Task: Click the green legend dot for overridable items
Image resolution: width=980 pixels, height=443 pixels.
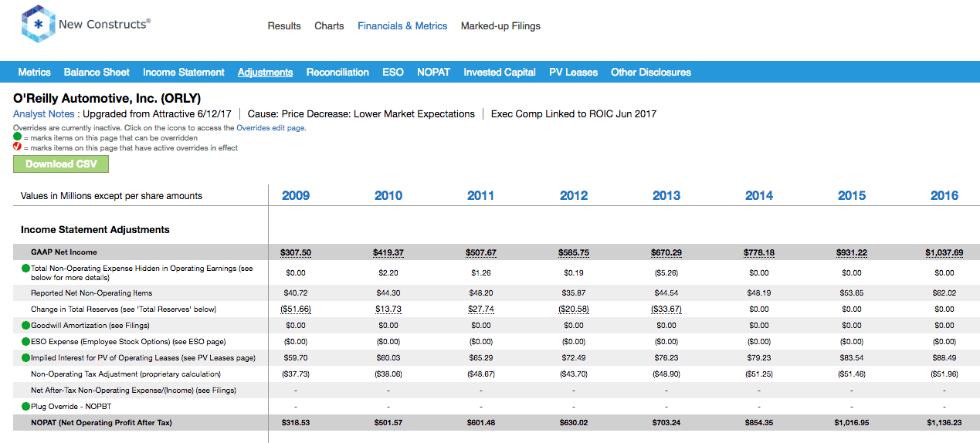Action: point(17,137)
